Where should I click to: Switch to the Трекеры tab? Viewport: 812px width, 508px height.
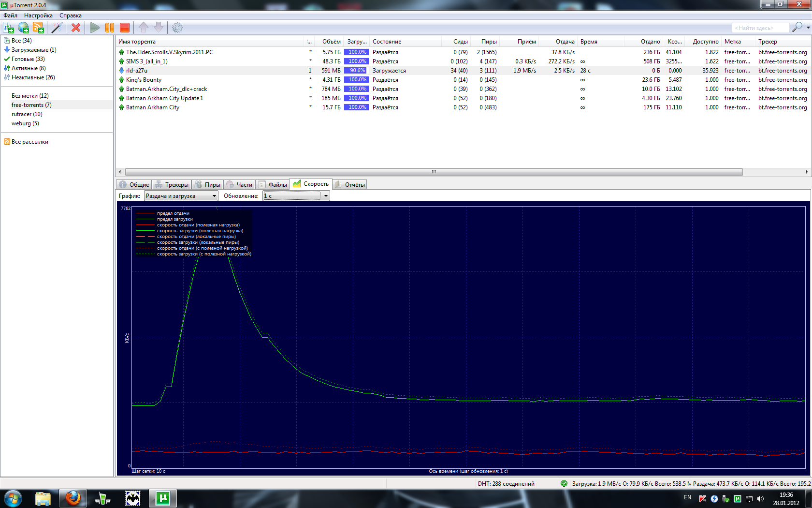(x=172, y=184)
